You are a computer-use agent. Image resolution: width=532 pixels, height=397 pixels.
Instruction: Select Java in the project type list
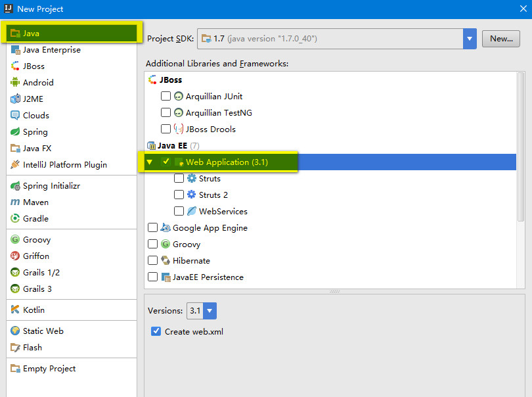click(x=71, y=34)
